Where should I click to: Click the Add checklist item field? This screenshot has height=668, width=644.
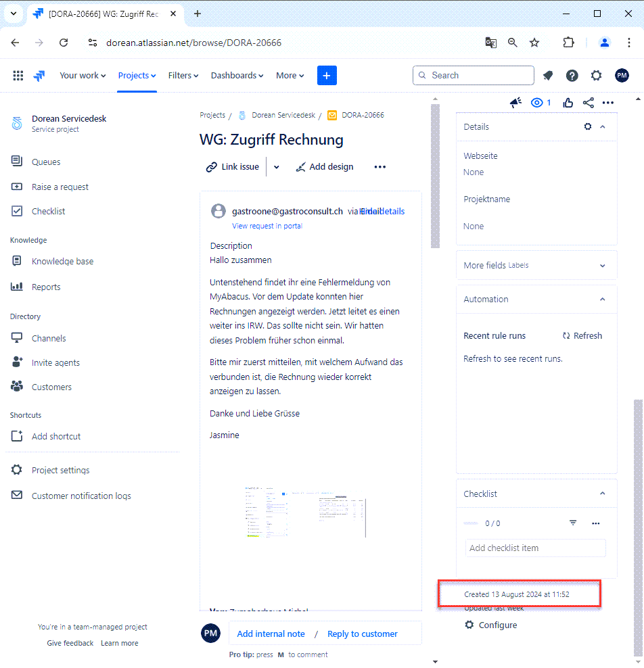click(536, 548)
